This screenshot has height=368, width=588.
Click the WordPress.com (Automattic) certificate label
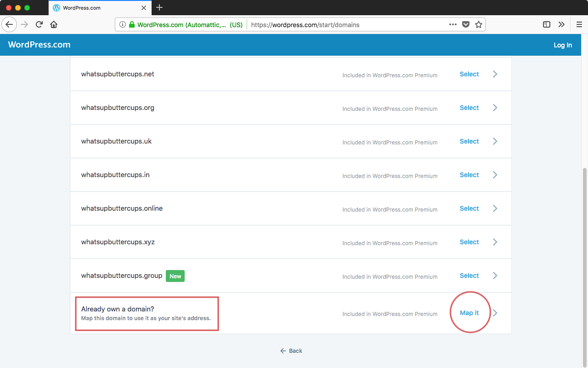click(190, 25)
